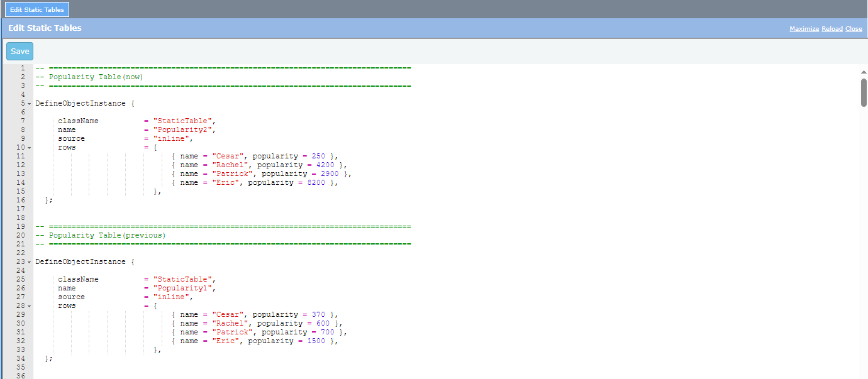Click Eric's popularity value 1500
This screenshot has width=868, height=379.
(316, 341)
